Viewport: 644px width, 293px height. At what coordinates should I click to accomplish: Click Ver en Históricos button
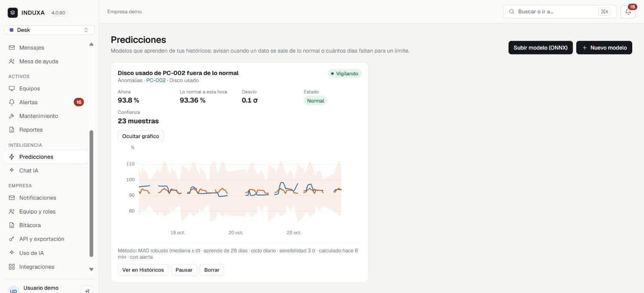tap(143, 270)
